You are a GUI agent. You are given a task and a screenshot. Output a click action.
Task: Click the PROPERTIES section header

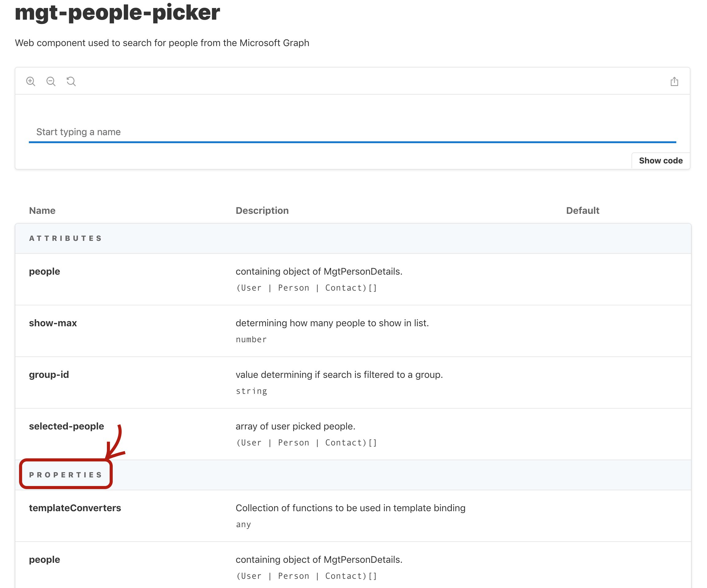[x=66, y=475]
